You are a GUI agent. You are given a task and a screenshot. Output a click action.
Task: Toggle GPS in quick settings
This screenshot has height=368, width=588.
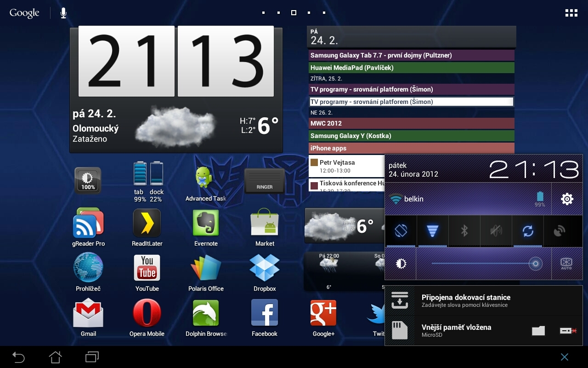click(560, 231)
